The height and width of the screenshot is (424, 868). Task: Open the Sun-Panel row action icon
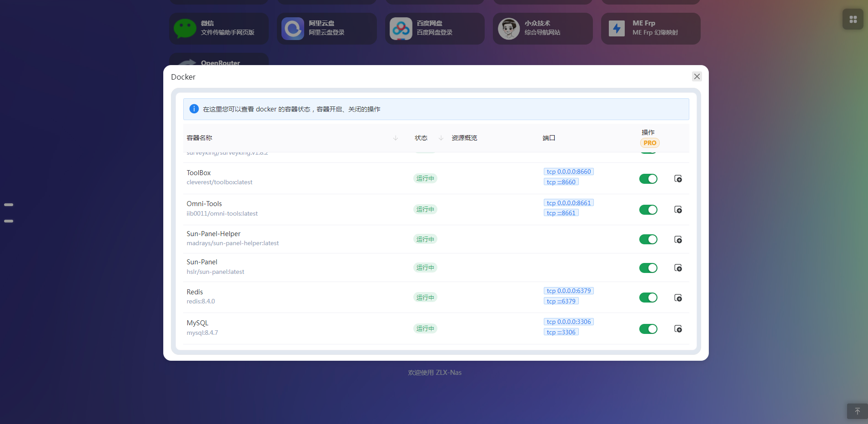pos(678,268)
